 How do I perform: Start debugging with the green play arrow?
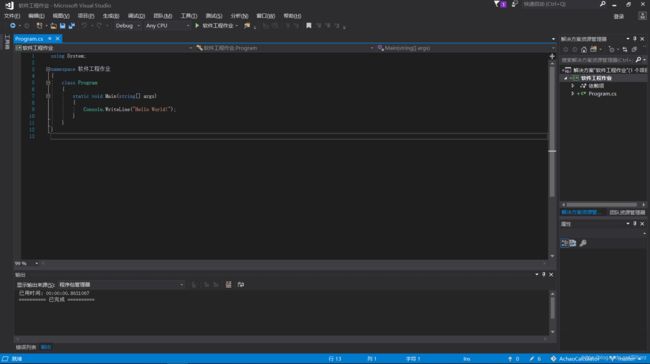[x=197, y=25]
